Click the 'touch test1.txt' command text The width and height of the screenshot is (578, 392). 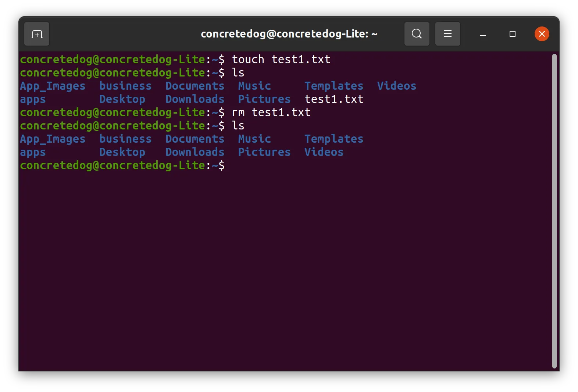[281, 59]
